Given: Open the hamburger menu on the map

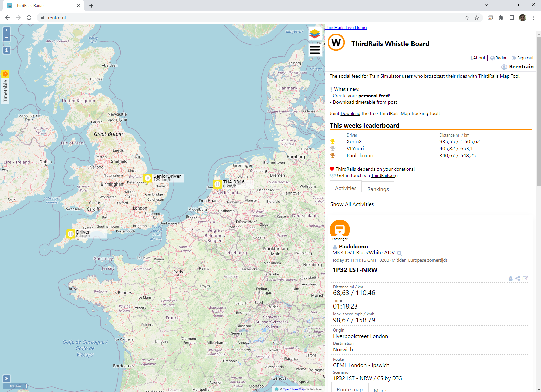Looking at the screenshot, I should tap(315, 50).
